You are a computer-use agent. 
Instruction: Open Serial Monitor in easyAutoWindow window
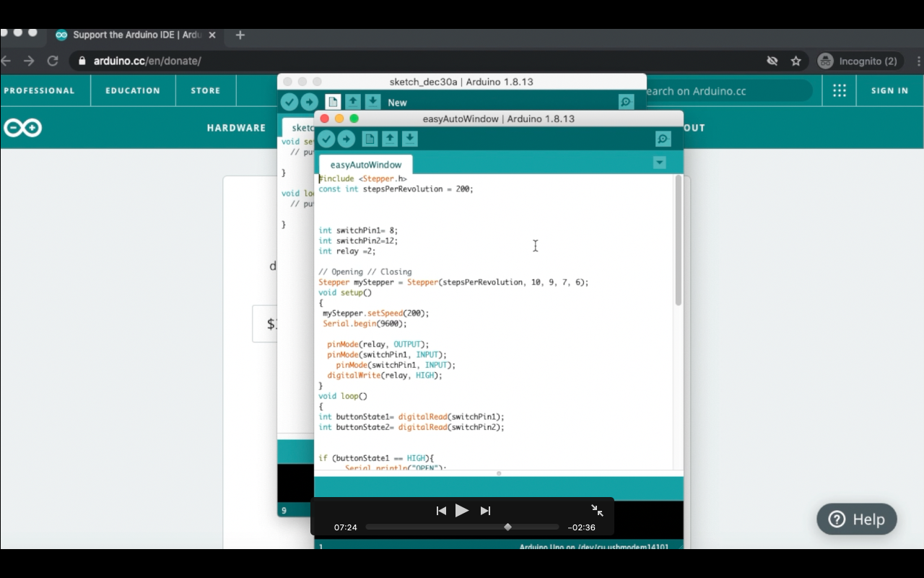[x=663, y=139]
